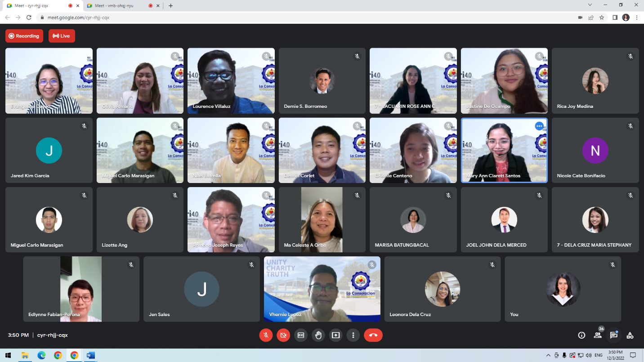Open meeting details info icon
The height and width of the screenshot is (362, 644).
581,335
